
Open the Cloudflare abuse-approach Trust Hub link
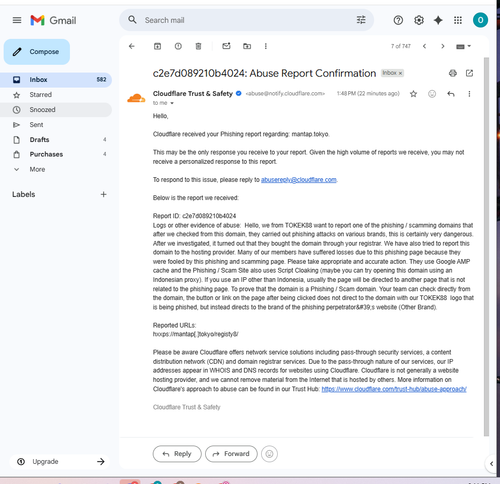pos(394,389)
